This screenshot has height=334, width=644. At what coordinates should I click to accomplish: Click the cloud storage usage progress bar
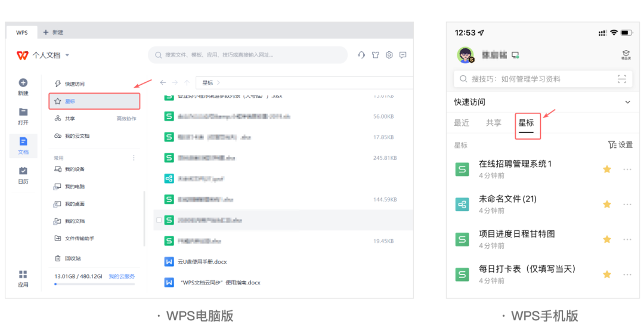(x=94, y=284)
